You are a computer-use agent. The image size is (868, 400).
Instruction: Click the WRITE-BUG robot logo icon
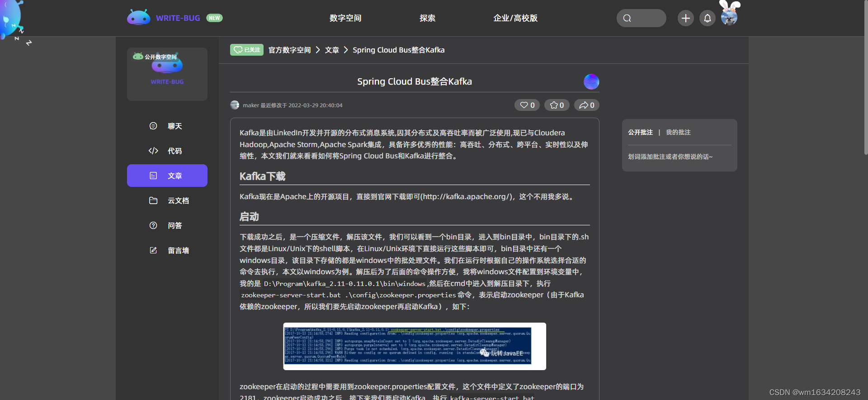139,18
